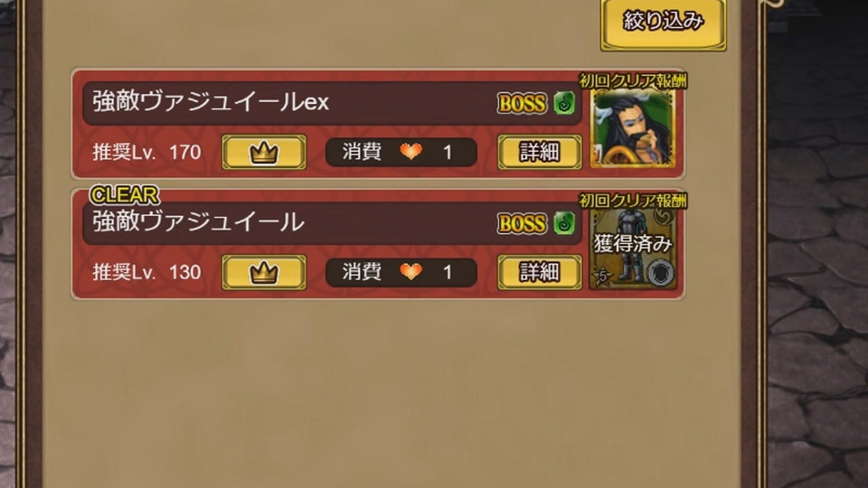Click the 初回クリア報酬 label on the cleared quest
Viewport: 868px width, 488px height.
click(x=633, y=201)
